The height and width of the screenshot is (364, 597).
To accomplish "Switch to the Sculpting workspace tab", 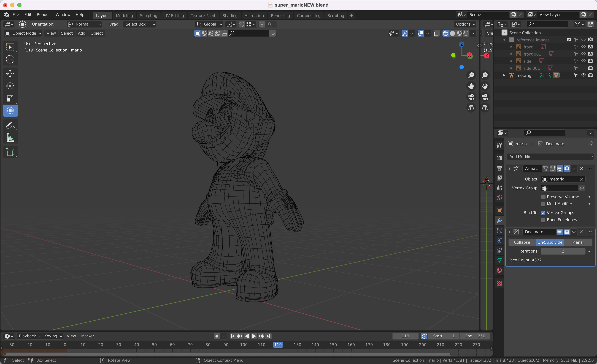I will (x=148, y=15).
